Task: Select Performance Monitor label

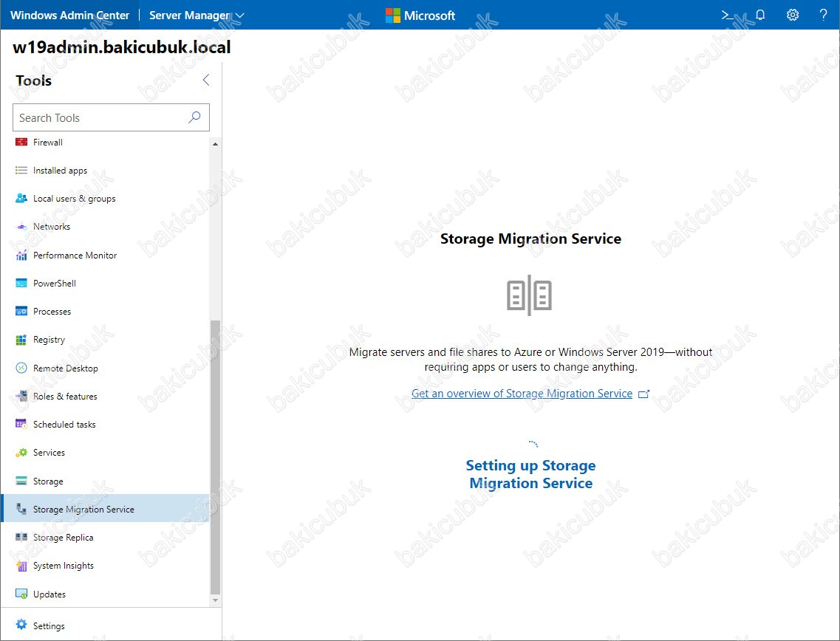Action: pos(75,256)
